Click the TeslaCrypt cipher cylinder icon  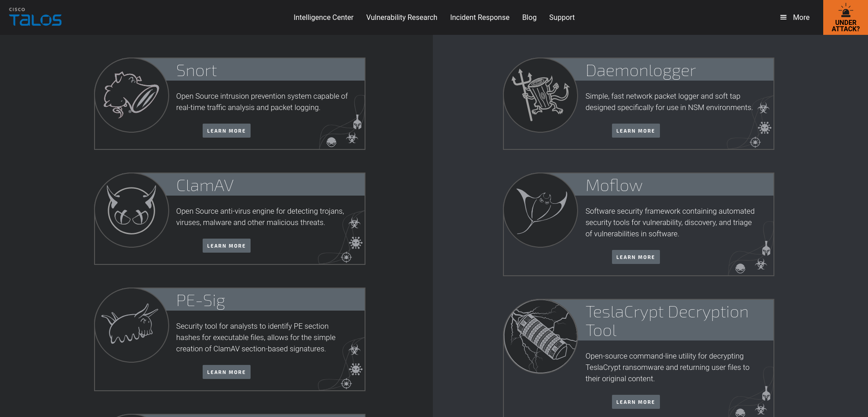(x=541, y=336)
